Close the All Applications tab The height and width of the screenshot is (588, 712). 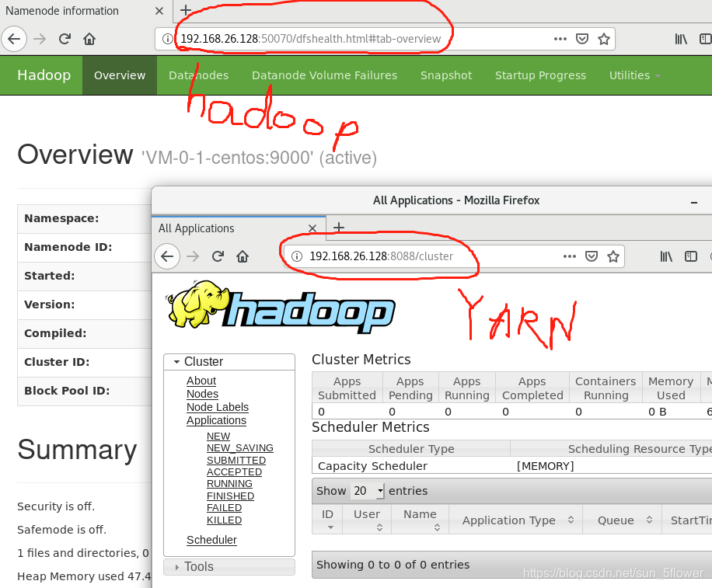coord(312,228)
